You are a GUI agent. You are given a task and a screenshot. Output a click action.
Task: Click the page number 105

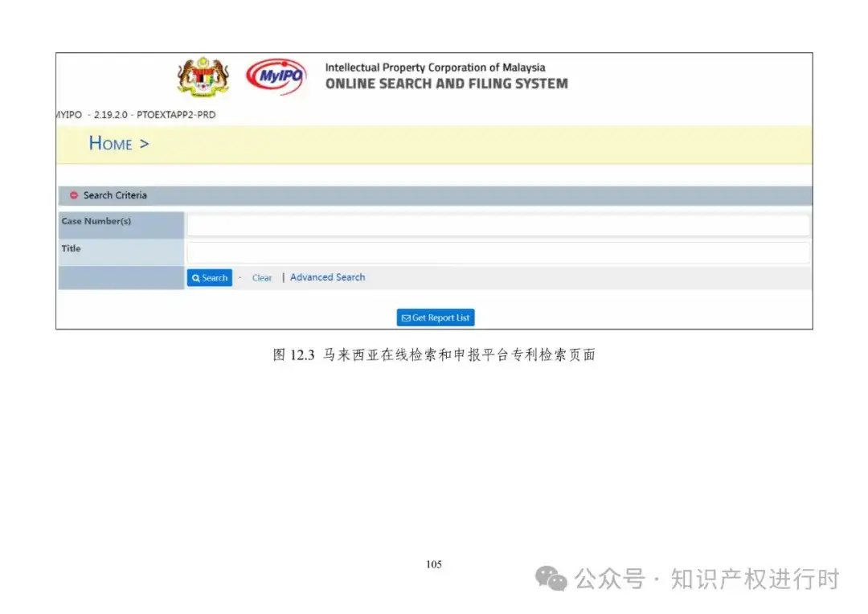[434, 564]
